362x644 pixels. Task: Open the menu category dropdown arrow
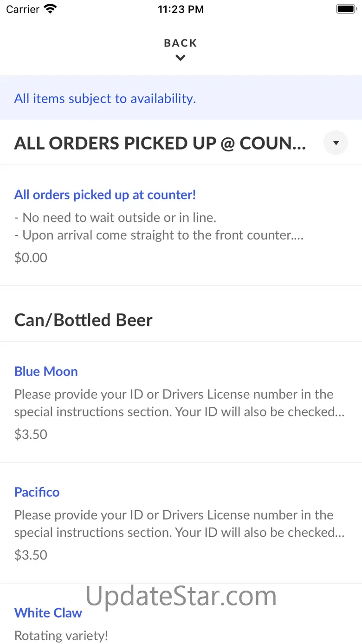tap(336, 143)
